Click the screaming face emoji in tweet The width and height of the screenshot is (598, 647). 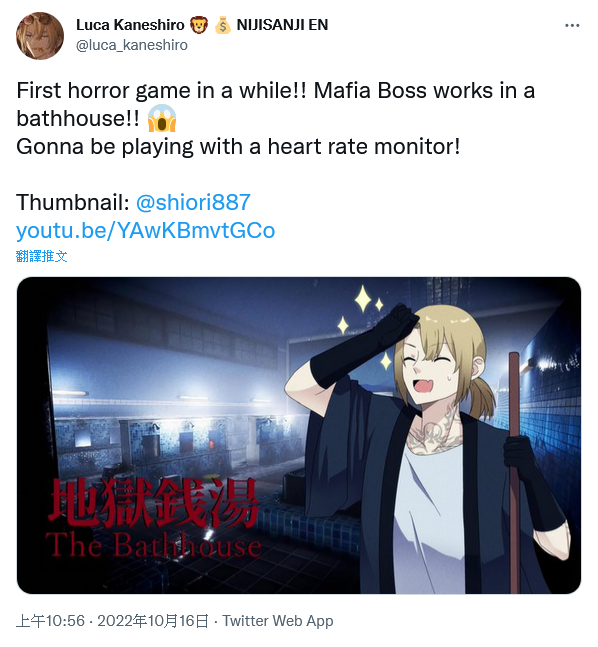[x=162, y=118]
